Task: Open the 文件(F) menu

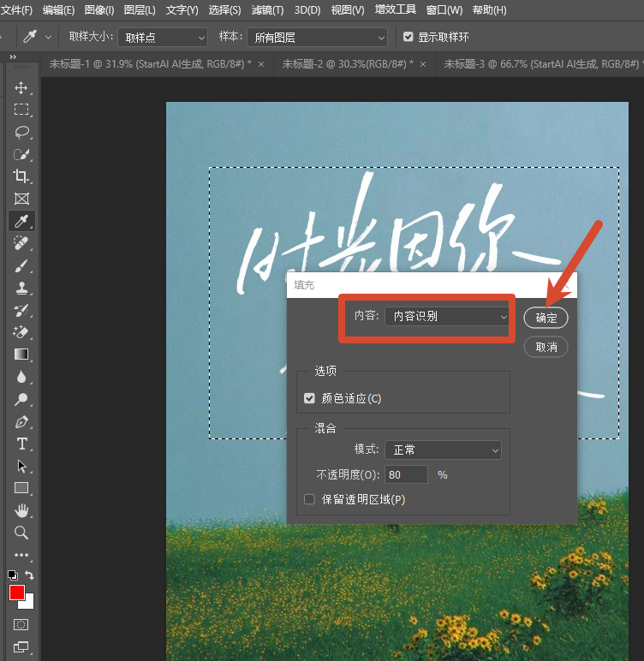Action: tap(16, 9)
